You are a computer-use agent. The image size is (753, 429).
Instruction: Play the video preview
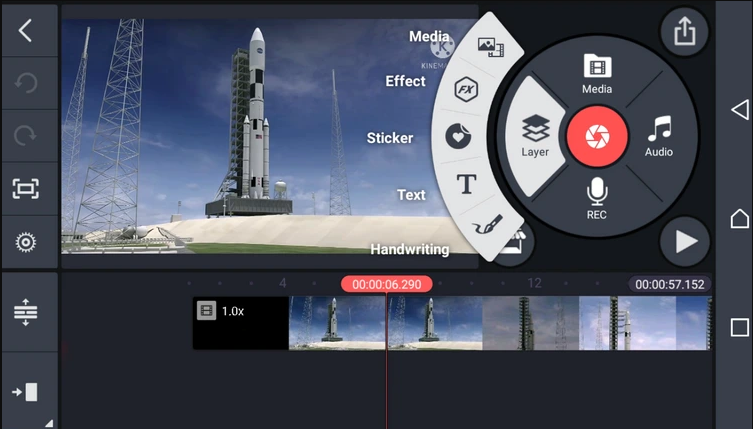point(685,241)
